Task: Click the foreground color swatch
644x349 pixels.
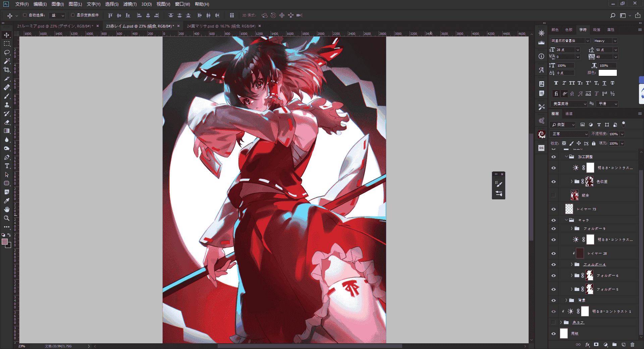Action: coord(5,242)
